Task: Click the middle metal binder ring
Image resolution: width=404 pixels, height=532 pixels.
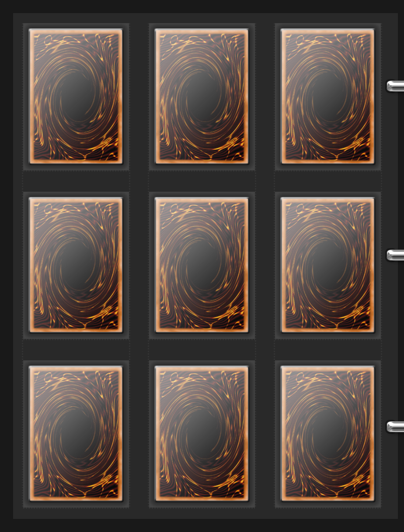Action: (x=395, y=255)
